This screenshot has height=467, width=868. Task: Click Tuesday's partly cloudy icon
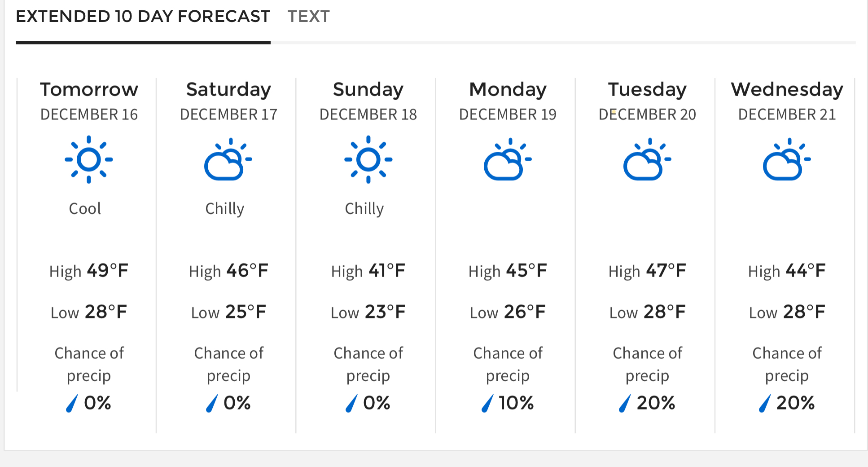click(647, 159)
